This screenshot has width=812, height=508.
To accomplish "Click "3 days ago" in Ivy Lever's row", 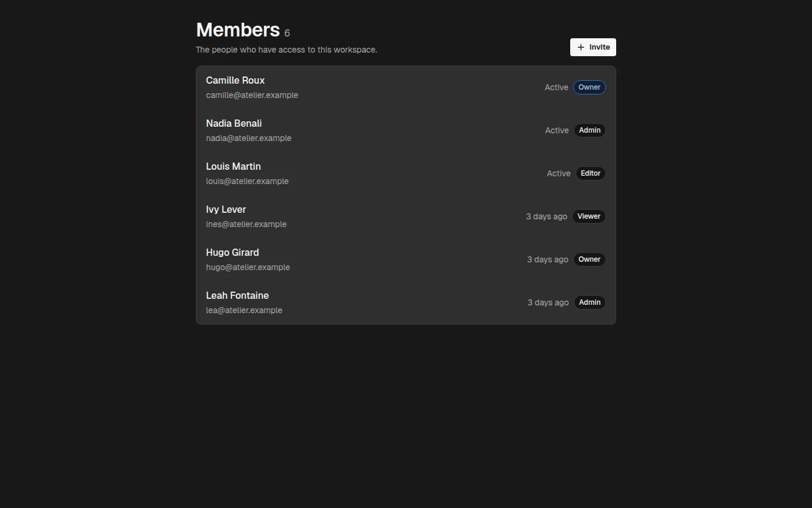I will (x=547, y=216).
